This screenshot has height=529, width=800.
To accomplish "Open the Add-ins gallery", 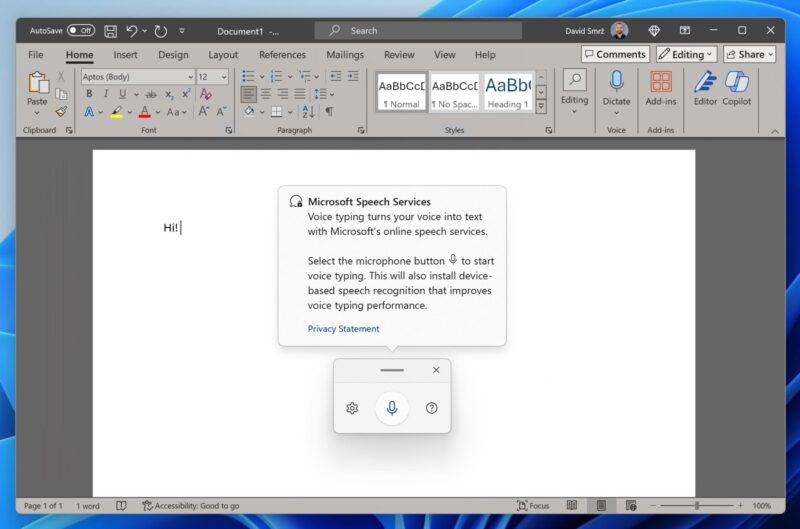I will [661, 88].
